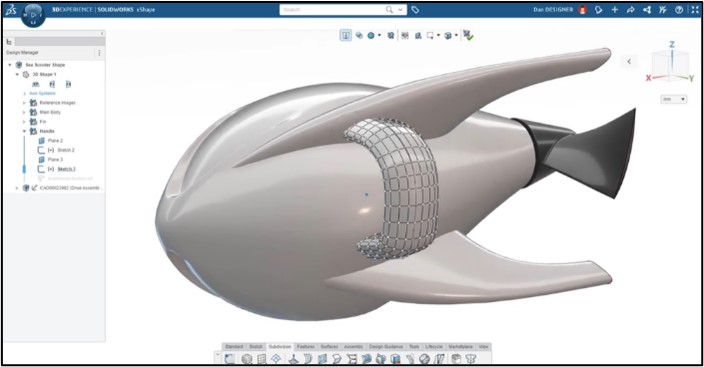Switch to the Tools tab
Image resolution: width=704 pixels, height=367 pixels.
coord(414,347)
